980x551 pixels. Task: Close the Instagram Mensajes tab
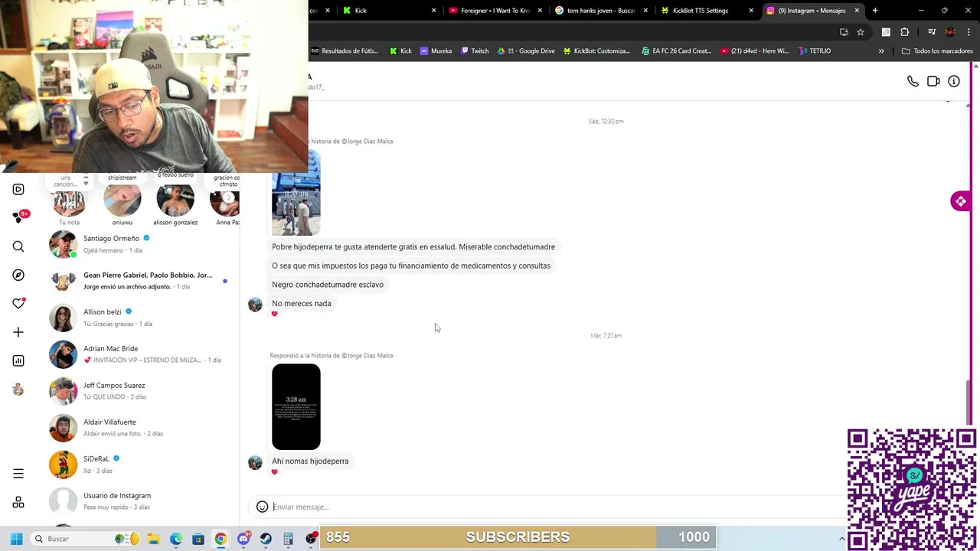point(857,11)
